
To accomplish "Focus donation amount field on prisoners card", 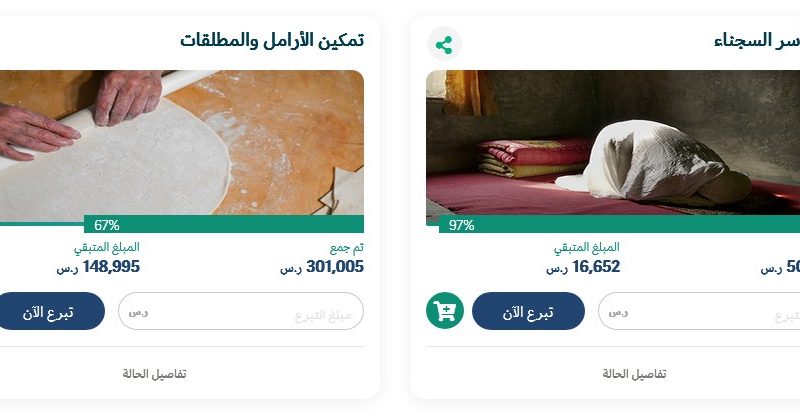I will (x=699, y=311).
